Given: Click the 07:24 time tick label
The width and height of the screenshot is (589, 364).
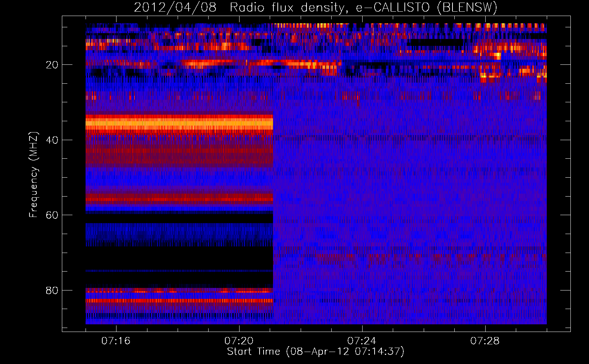Looking at the screenshot, I should point(361,341).
